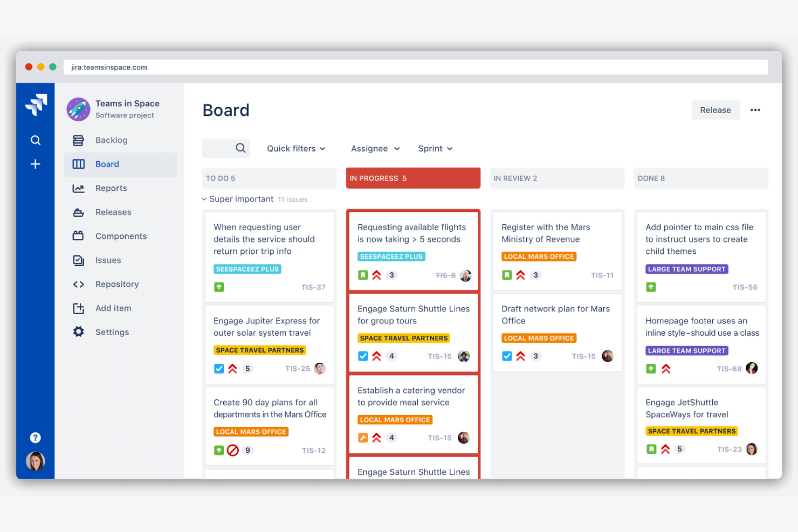Screen dimensions: 798x532
Task: Collapse the Super important swimlane
Action: pyautogui.click(x=204, y=199)
